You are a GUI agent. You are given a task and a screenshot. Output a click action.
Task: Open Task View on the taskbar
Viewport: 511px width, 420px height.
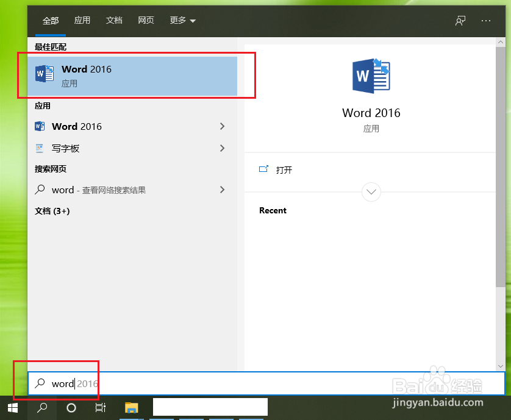(101, 408)
